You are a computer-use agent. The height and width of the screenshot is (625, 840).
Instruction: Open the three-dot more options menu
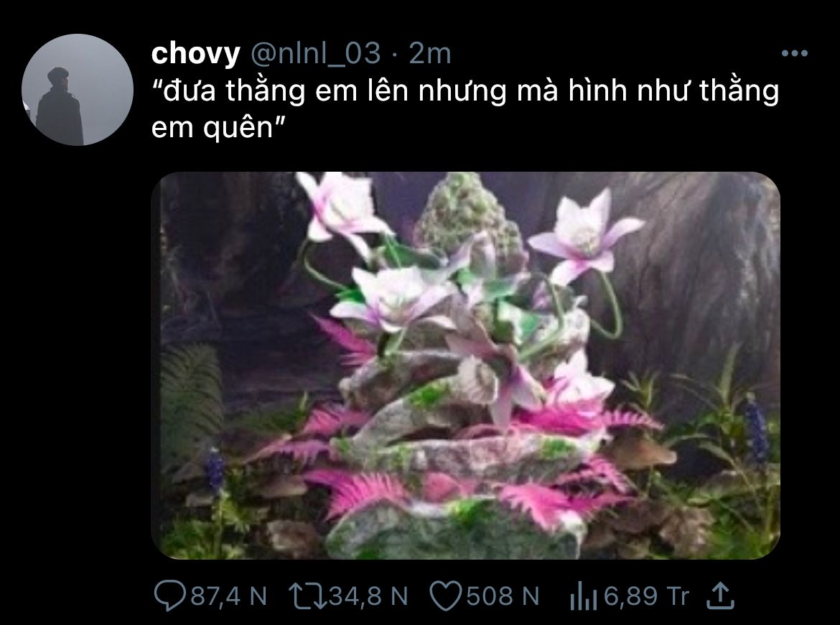795,53
